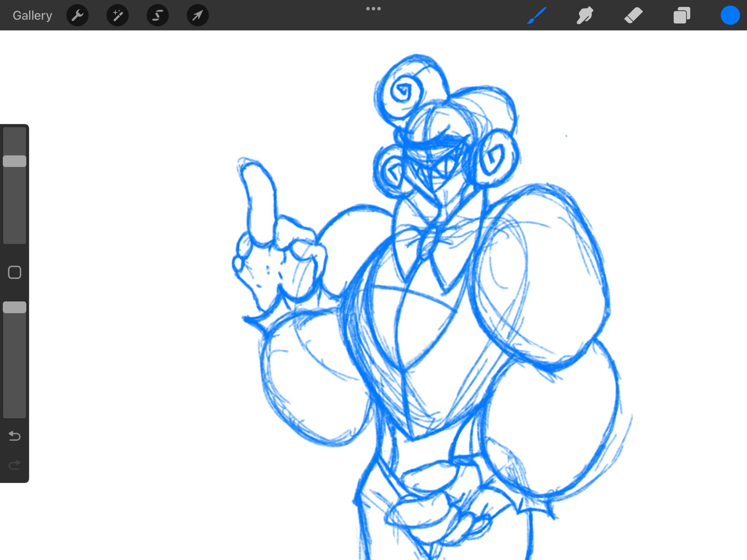Open the Adjustments magic wand menu
The width and height of the screenshot is (747, 560).
coord(117,15)
